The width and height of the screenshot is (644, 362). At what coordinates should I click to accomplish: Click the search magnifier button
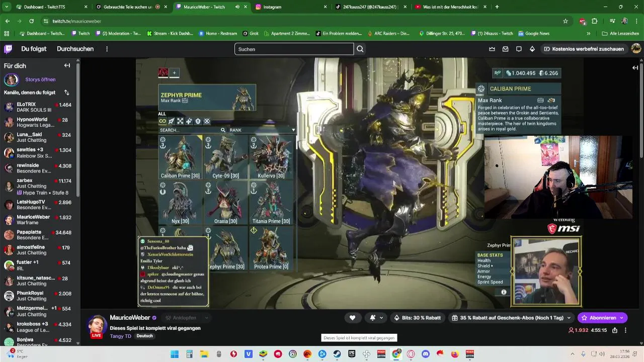[360, 49]
